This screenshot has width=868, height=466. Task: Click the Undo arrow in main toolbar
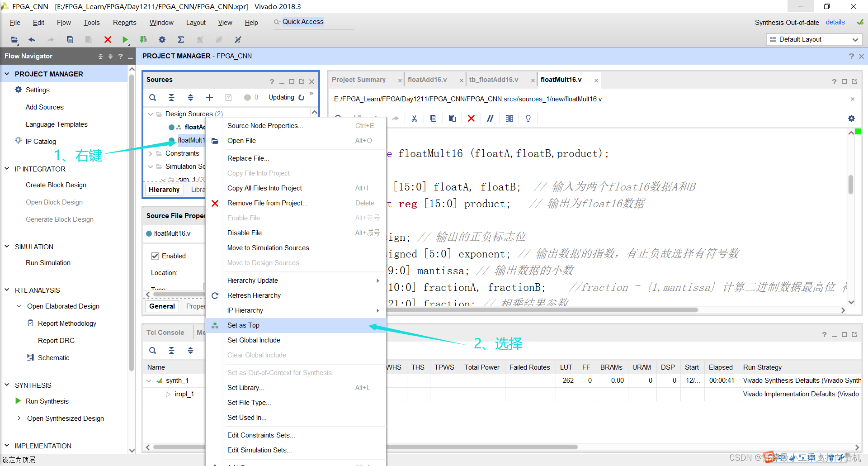pyautogui.click(x=32, y=40)
